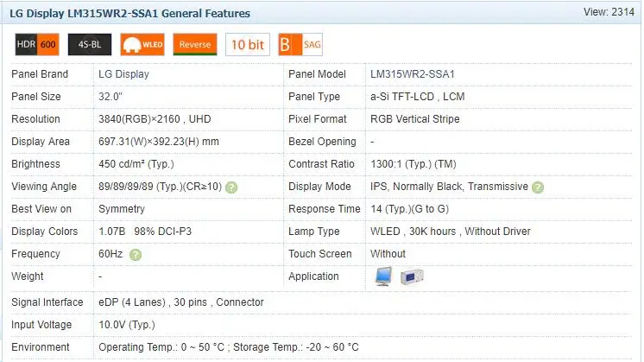Click the Bezel Opening label
The image size is (644, 362).
[322, 142]
